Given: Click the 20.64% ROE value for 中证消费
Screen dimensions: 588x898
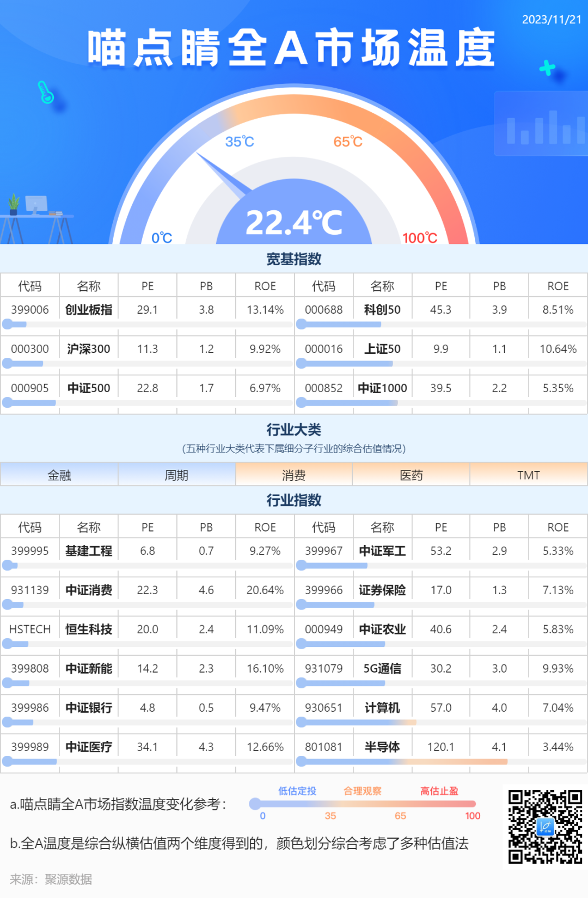Looking at the screenshot, I should (x=265, y=590).
